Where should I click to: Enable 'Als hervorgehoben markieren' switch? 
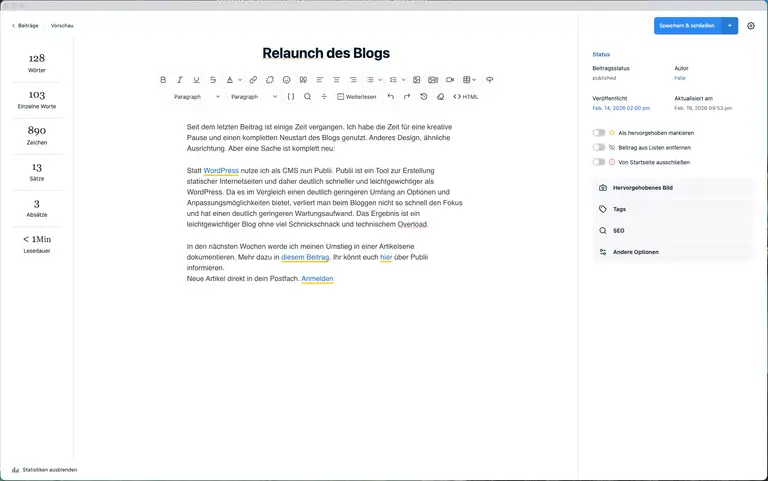pyautogui.click(x=598, y=132)
